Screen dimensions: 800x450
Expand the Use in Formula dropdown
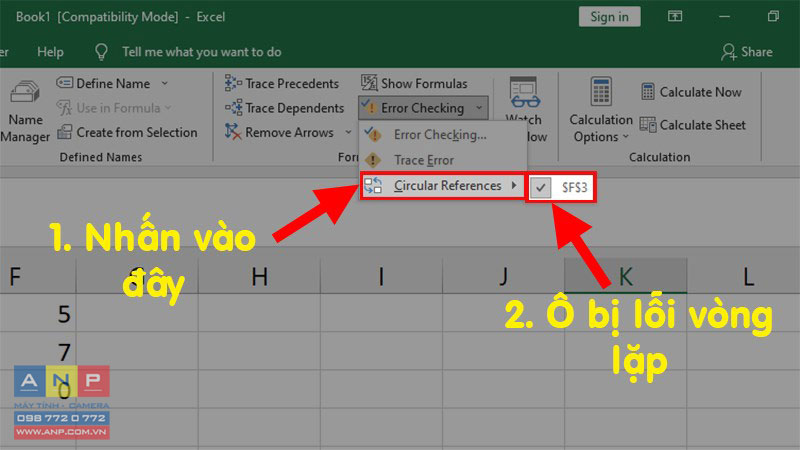(168, 108)
